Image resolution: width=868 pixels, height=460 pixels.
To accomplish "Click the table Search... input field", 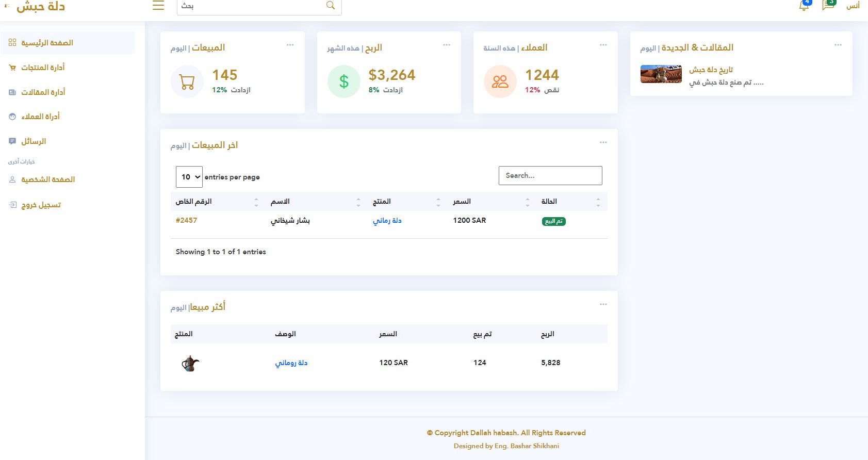I will tap(550, 175).
